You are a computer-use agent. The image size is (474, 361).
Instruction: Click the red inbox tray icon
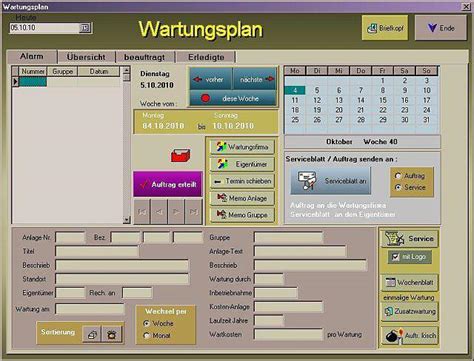click(180, 155)
